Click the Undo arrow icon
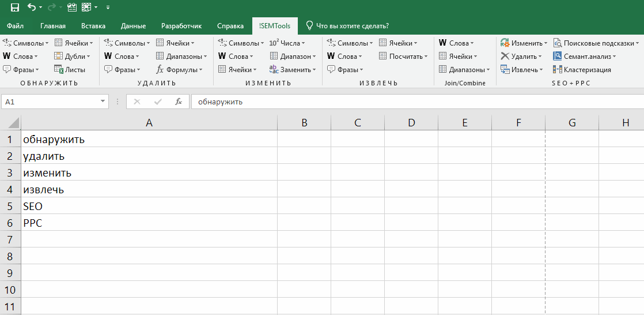Viewport: 644px width, 315px height. click(32, 7)
